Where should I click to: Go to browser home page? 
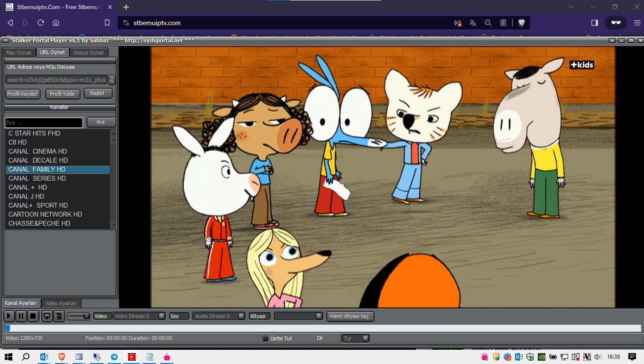click(x=56, y=23)
